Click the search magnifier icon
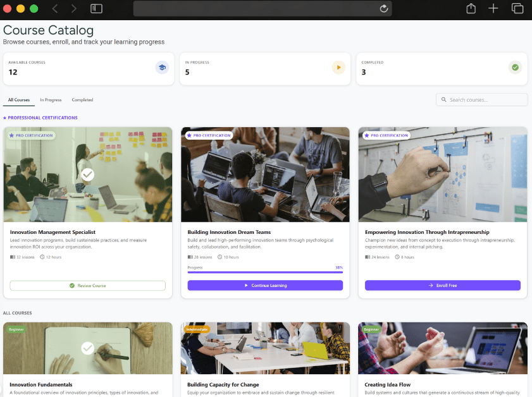 coord(443,100)
